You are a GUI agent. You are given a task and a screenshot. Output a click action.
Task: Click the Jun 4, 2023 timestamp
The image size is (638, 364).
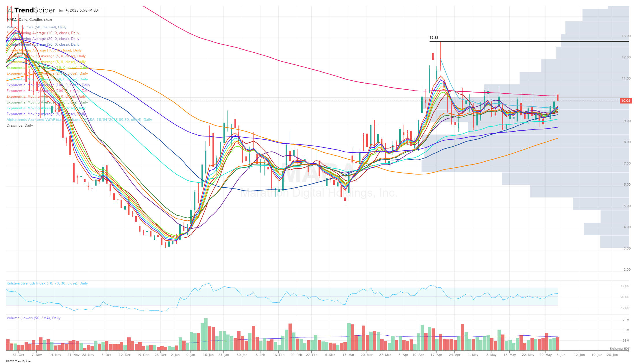click(x=78, y=10)
